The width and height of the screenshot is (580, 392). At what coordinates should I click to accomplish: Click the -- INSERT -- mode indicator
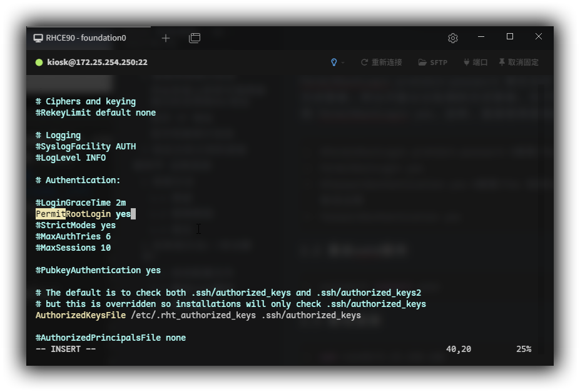(x=66, y=349)
